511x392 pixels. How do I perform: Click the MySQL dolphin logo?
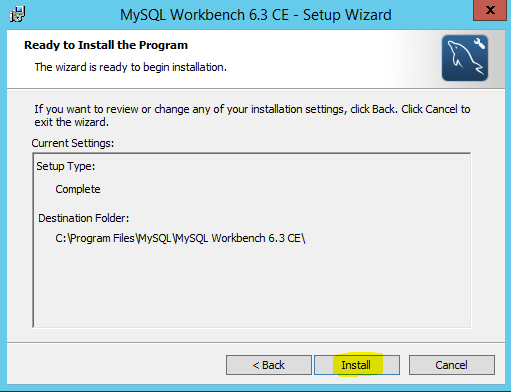click(x=465, y=58)
